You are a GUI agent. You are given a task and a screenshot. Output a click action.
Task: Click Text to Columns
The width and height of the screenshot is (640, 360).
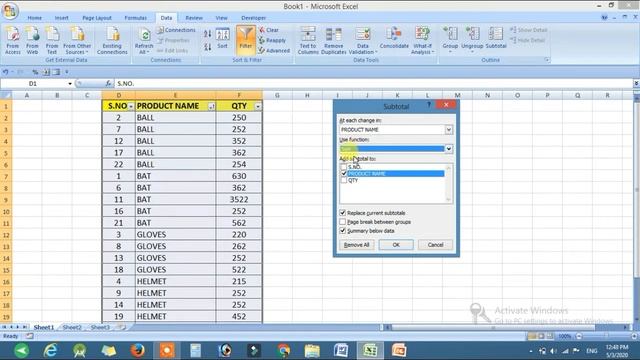[308, 40]
